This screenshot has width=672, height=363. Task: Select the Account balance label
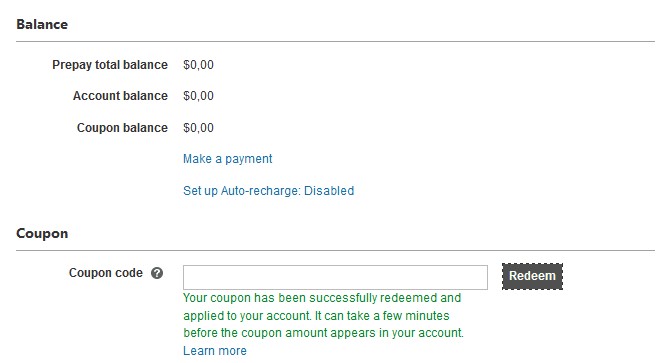tap(120, 96)
